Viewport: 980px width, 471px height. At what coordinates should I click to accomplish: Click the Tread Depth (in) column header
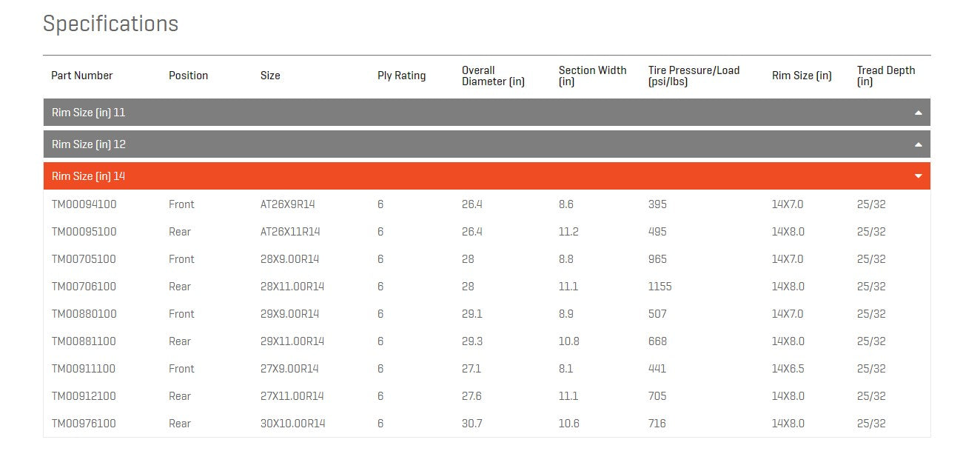click(886, 76)
